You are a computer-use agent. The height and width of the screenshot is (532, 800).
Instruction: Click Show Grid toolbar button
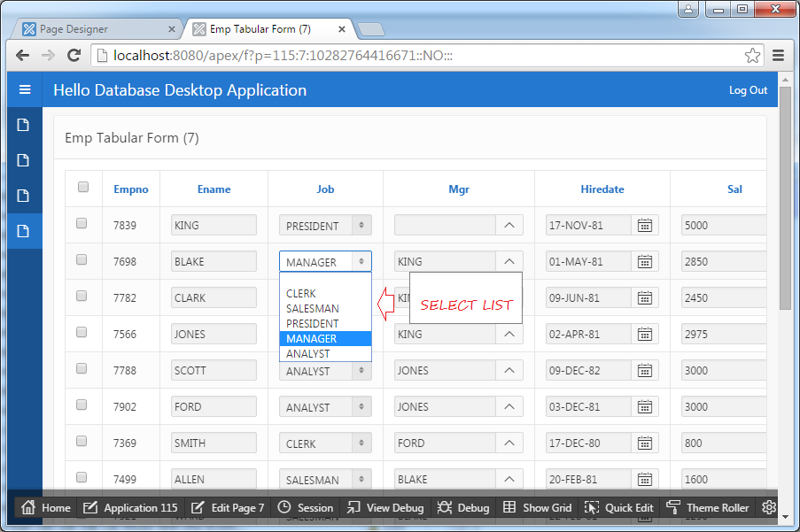click(x=537, y=507)
